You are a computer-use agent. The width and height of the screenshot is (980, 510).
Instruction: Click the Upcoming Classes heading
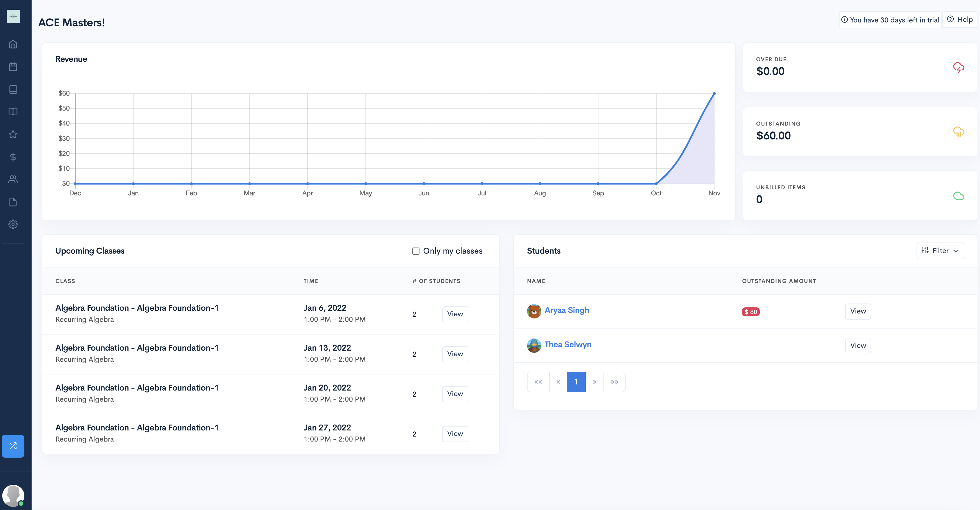click(x=90, y=251)
